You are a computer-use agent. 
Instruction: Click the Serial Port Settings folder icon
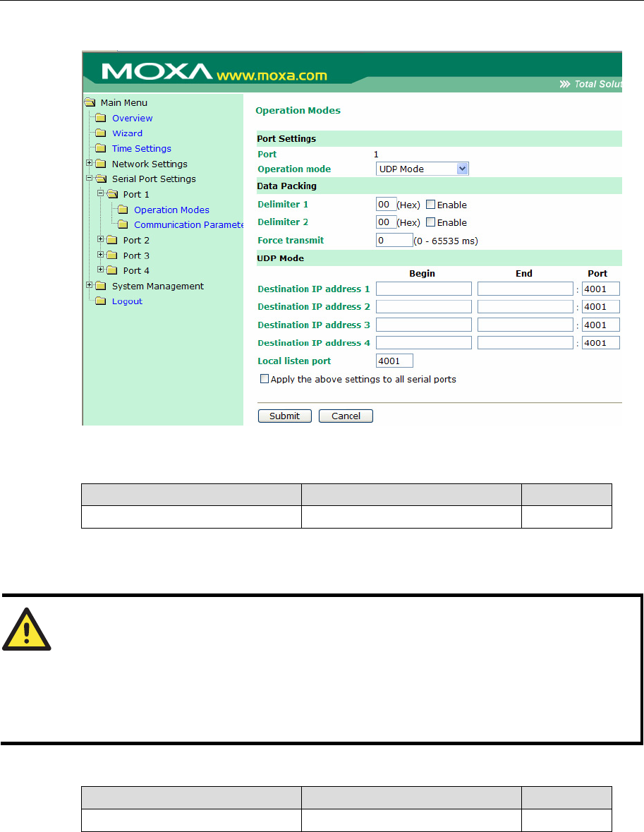coord(101,179)
